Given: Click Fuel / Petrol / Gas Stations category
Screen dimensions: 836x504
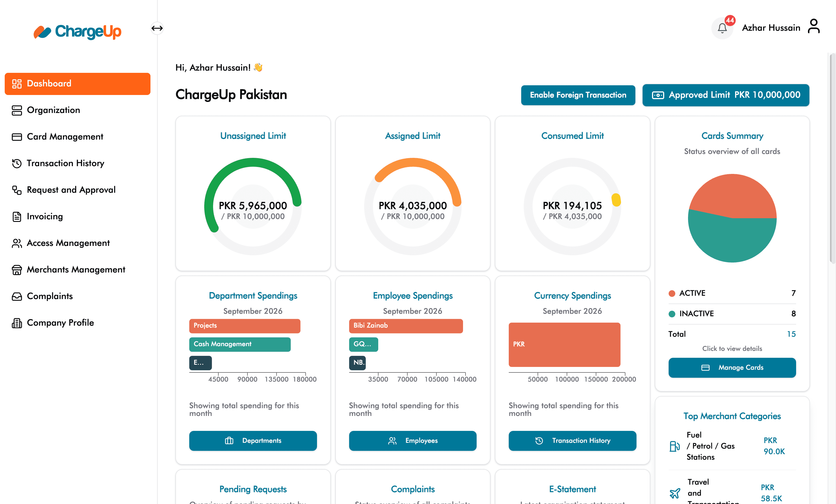Looking at the screenshot, I should pyautogui.click(x=710, y=446).
